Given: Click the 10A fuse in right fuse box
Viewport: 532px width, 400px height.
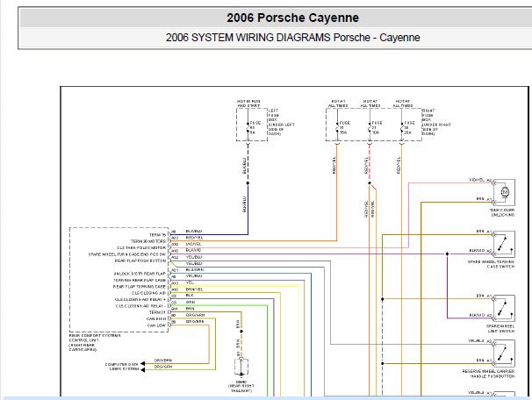Looking at the screenshot, I should [370, 127].
